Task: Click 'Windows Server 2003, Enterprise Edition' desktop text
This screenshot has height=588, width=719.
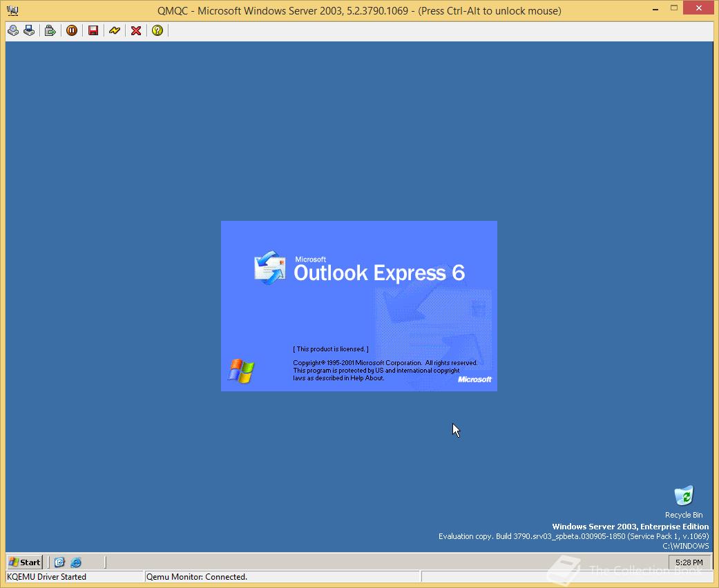Action: 630,527
